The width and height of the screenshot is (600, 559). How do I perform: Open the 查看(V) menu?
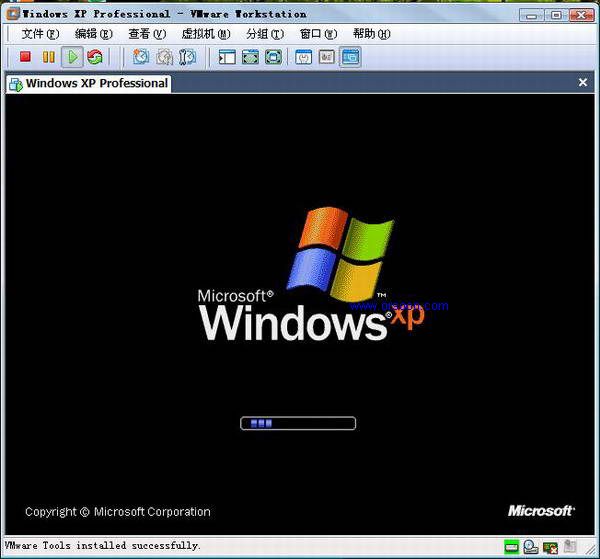[x=147, y=34]
